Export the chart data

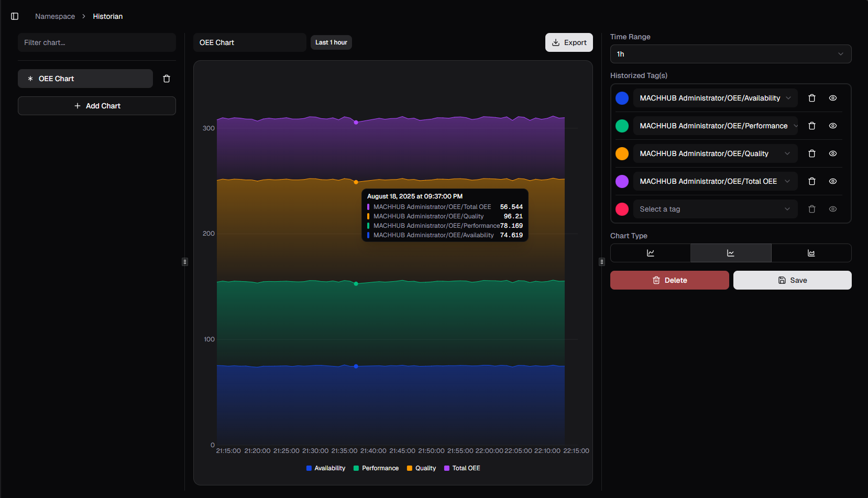pyautogui.click(x=569, y=42)
